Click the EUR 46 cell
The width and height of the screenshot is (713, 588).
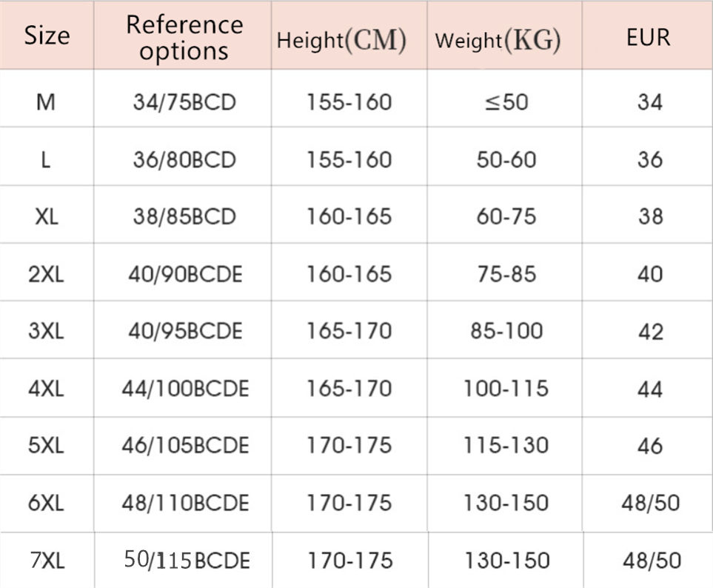650,446
